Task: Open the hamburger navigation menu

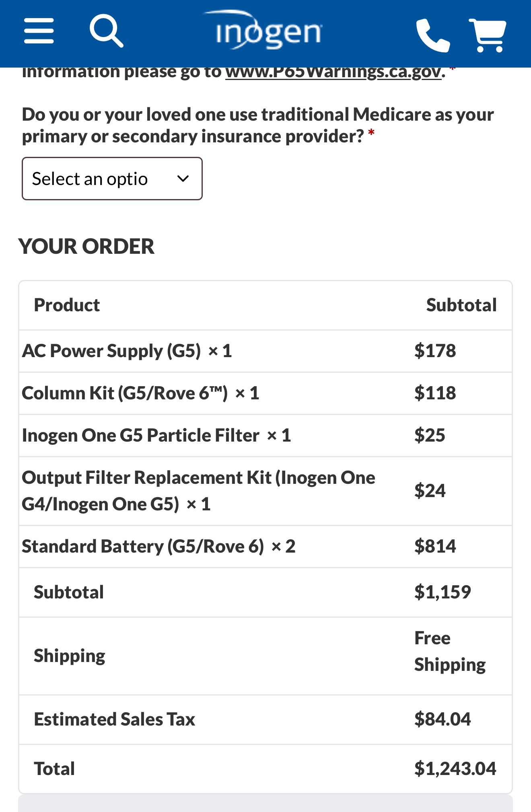Action: 39,31
